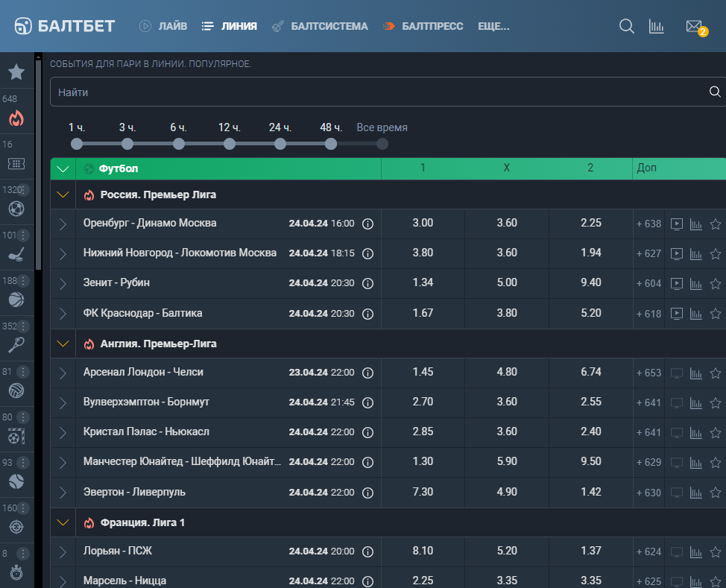
Task: Open options dots next to football count 1320
Action: click(x=23, y=190)
